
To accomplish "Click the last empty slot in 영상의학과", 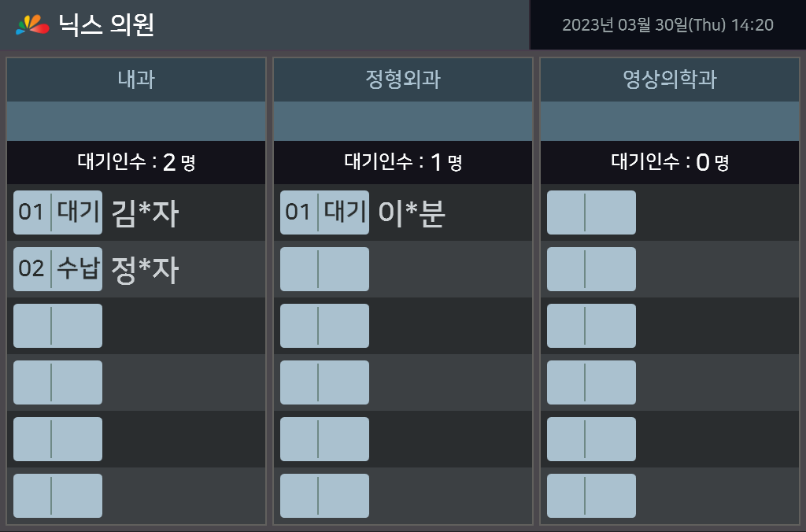I will tap(591, 496).
